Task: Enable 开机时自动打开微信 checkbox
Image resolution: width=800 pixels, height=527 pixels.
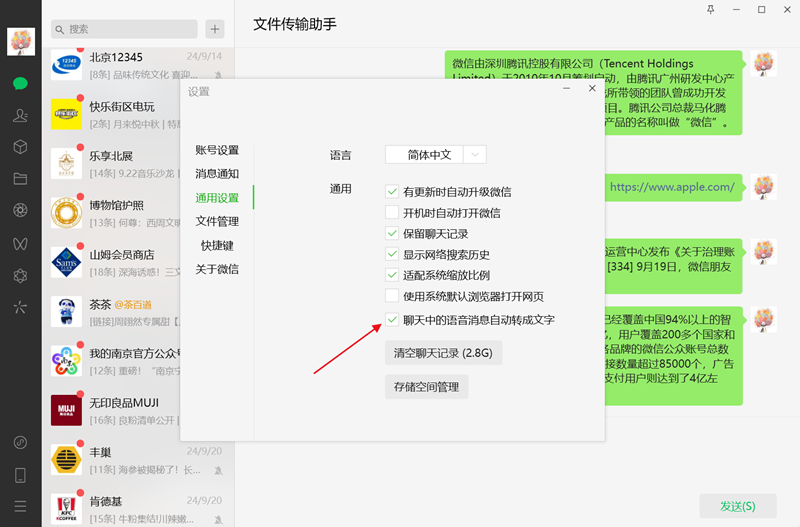Action: tap(392, 213)
